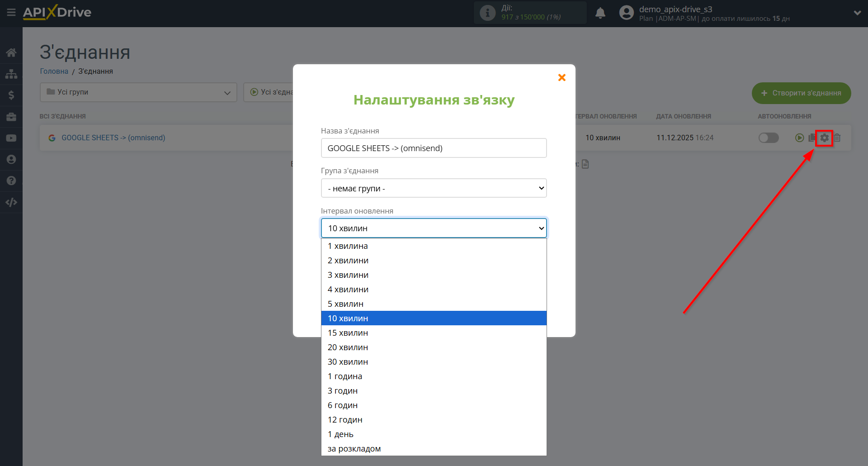Image resolution: width=868 pixels, height=466 pixels.
Task: Open the Connections section in the sidebar
Action: 11,74
